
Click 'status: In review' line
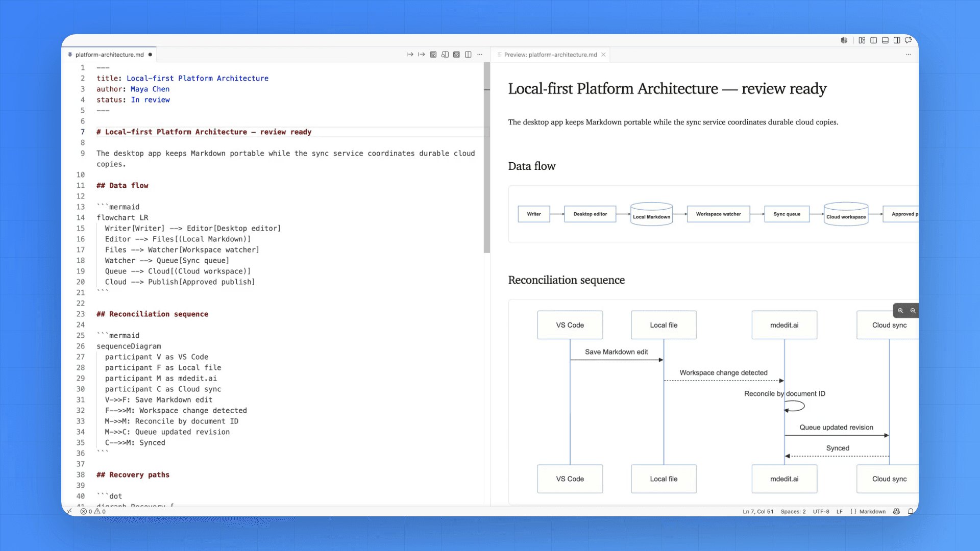133,99
